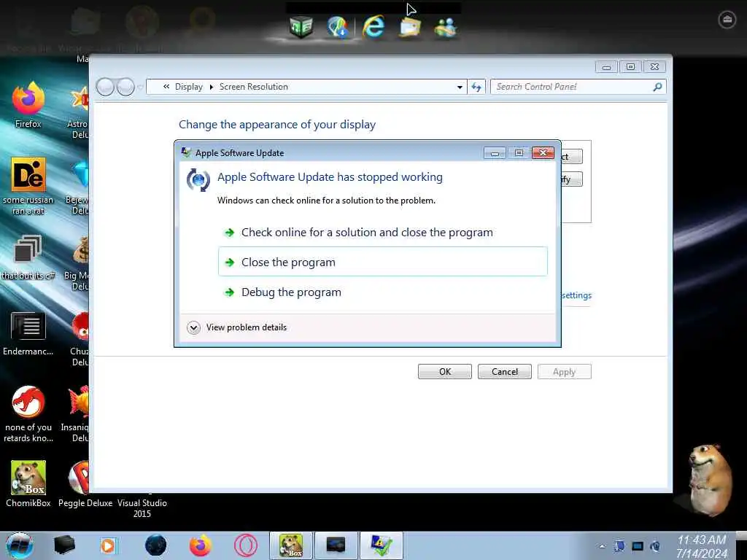The height and width of the screenshot is (560, 747).
Task: Open the ChomikBox desktop shortcut
Action: pos(28,484)
